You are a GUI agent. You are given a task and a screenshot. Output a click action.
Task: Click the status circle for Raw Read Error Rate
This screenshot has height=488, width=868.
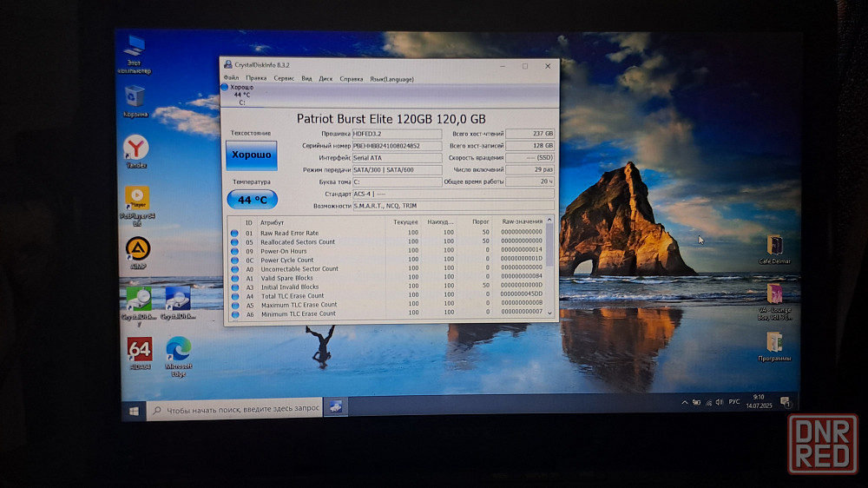234,234
